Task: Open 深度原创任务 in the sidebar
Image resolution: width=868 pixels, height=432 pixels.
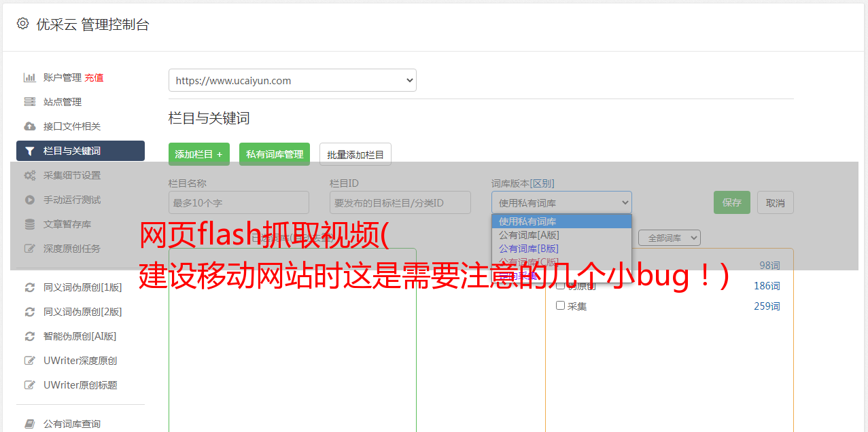Action: click(72, 249)
